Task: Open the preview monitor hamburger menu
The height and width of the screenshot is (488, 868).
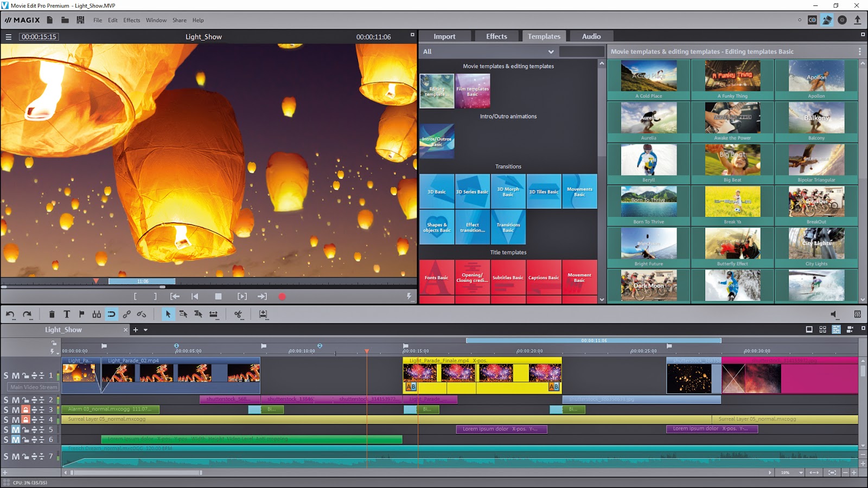Action: [x=9, y=37]
